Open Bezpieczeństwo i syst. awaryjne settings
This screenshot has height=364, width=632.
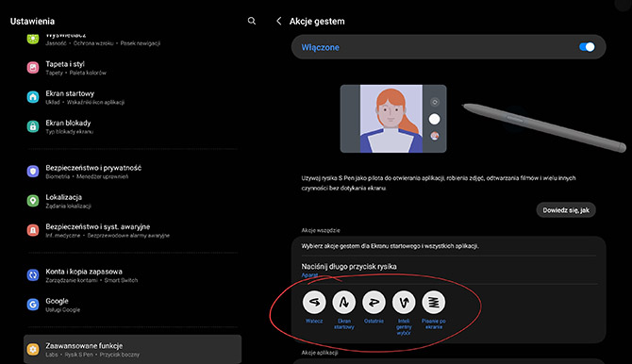132,230
